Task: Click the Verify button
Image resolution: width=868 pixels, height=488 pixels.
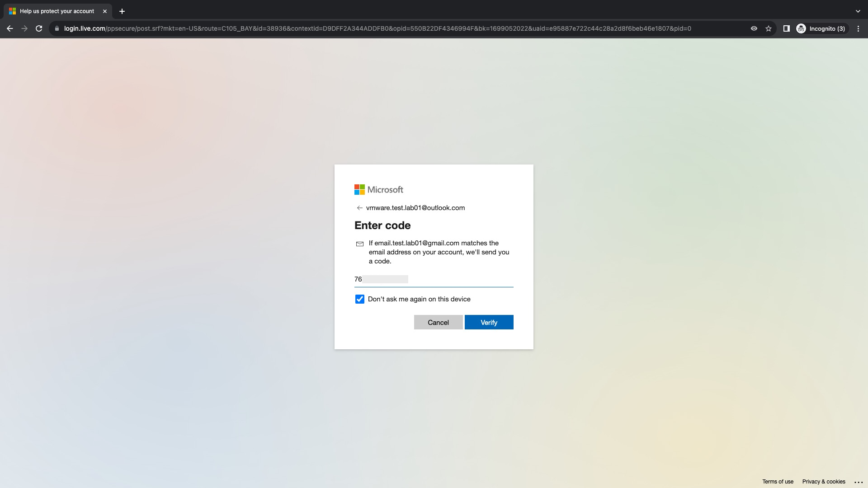Action: 489,322
